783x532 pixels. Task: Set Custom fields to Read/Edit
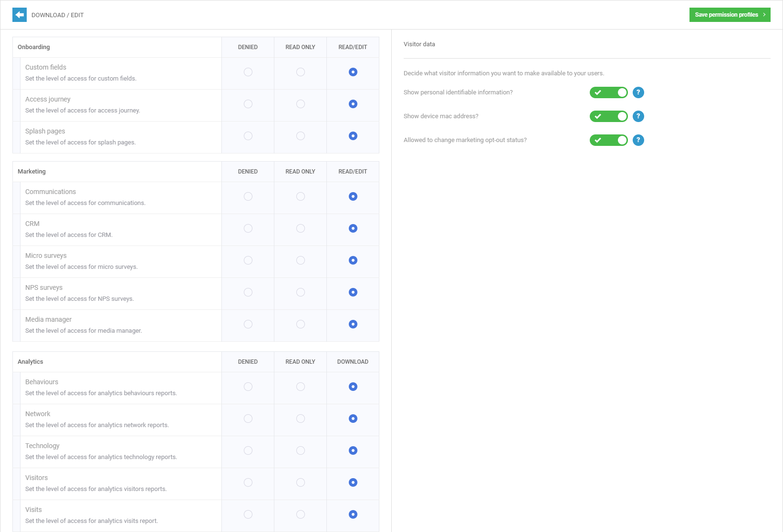(x=353, y=72)
